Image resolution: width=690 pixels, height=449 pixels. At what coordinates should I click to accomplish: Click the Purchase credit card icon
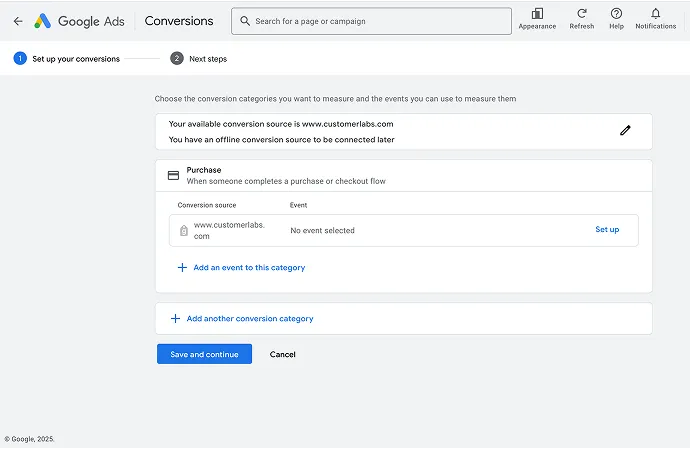(173, 176)
